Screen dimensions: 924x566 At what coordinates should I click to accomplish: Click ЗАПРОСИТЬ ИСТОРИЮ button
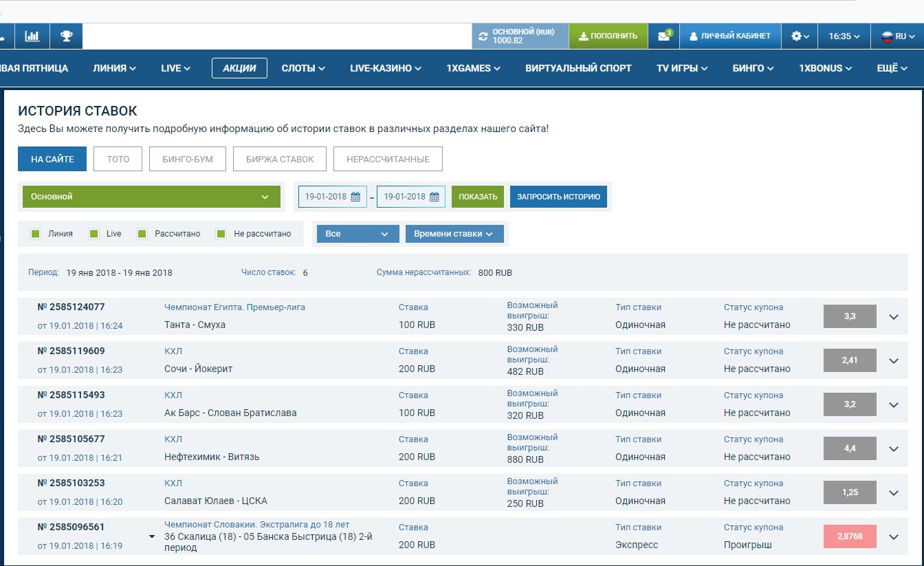557,196
